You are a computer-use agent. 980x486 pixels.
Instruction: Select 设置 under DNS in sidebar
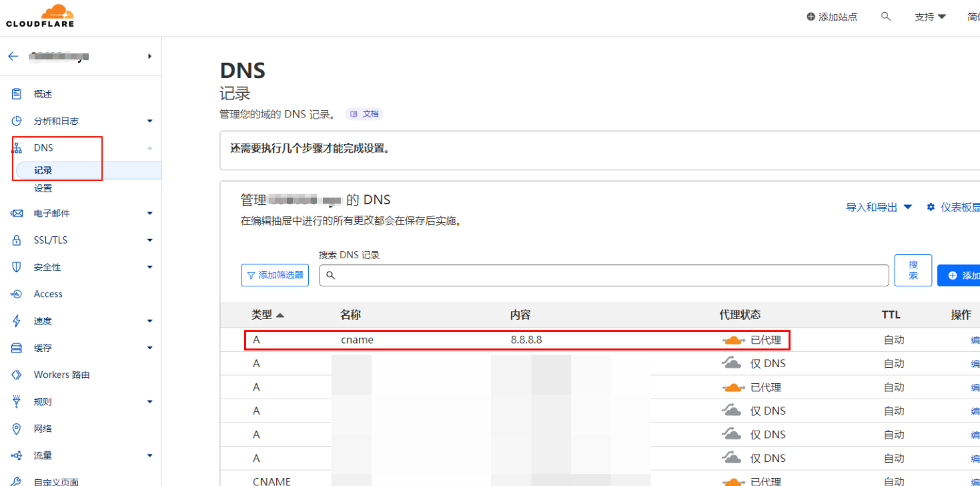click(43, 189)
